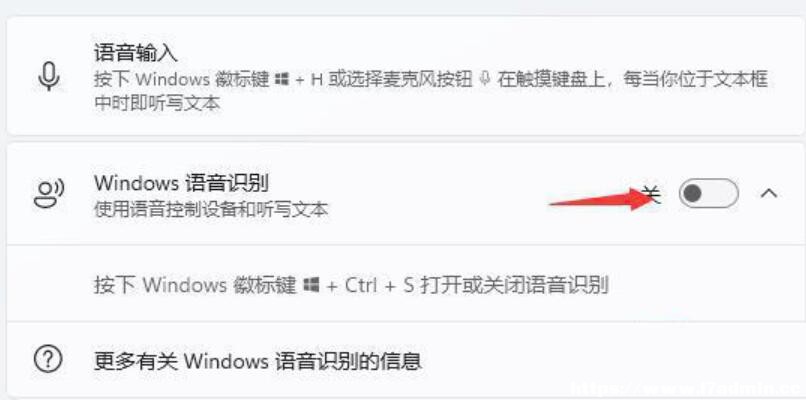The height and width of the screenshot is (402, 806).
Task: Click the microphone icon beside 语音输入
Action: (49, 79)
